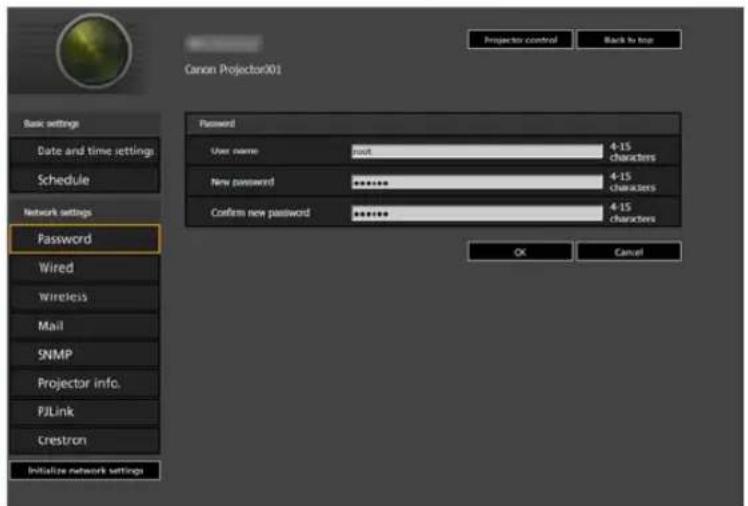This screenshot has width=748, height=506.
Task: Select Password in Network settings
Action: point(84,238)
